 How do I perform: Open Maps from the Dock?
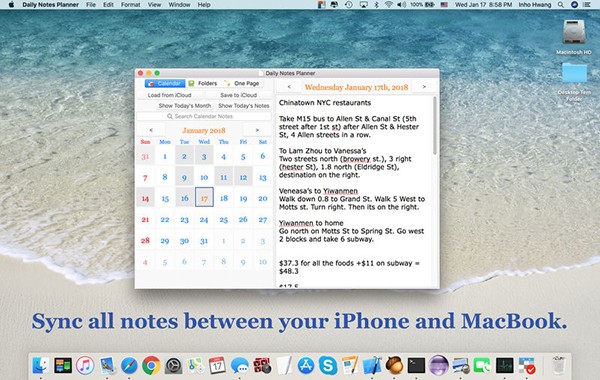(196, 365)
